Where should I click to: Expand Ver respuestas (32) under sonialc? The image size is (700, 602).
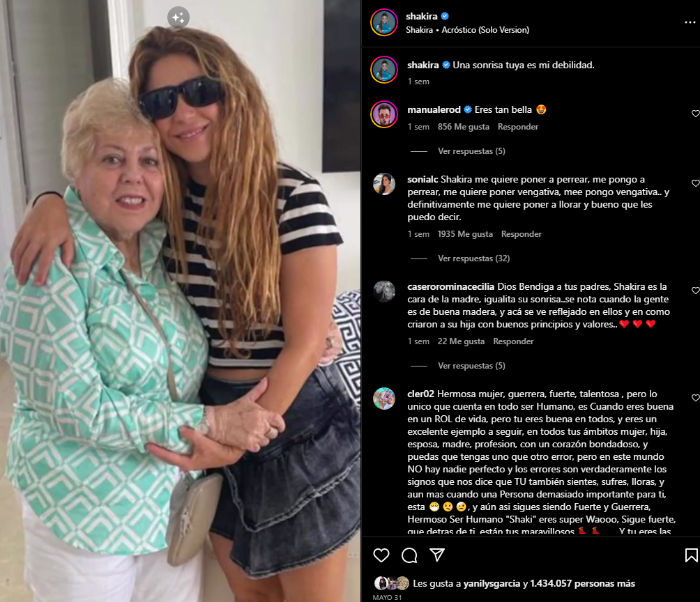click(473, 258)
